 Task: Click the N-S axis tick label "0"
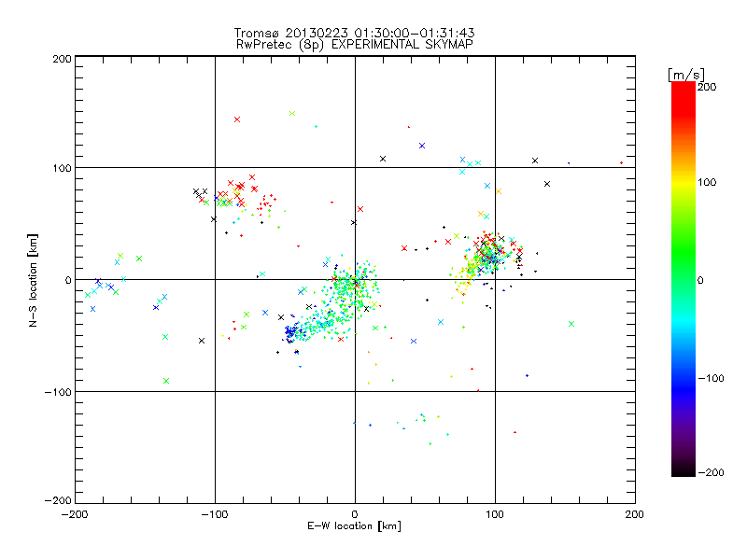tap(68, 280)
